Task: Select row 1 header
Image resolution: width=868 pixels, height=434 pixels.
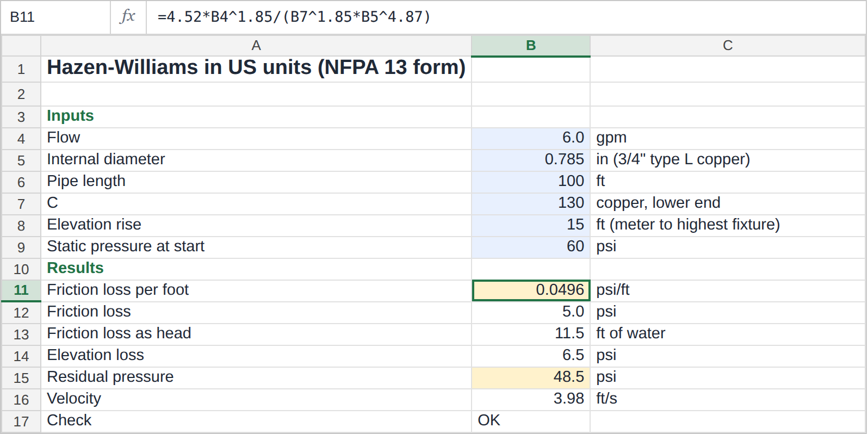Action: 21,70
